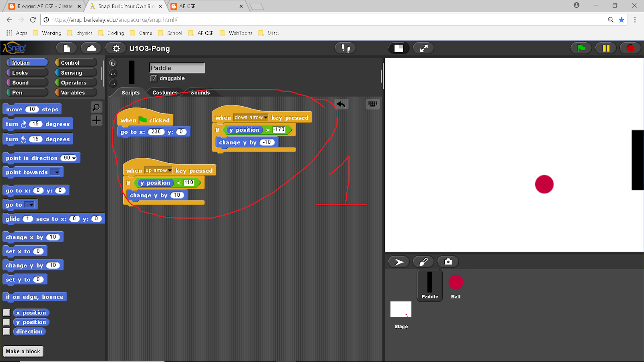Open the point towards target dropdown
This screenshot has width=644, height=362.
(x=55, y=172)
